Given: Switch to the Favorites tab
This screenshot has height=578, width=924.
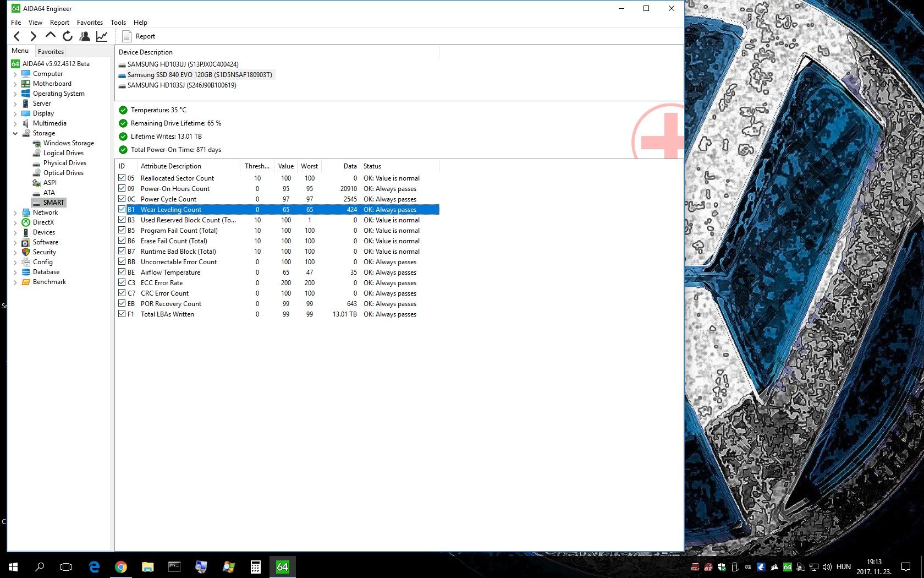Looking at the screenshot, I should click(x=51, y=51).
